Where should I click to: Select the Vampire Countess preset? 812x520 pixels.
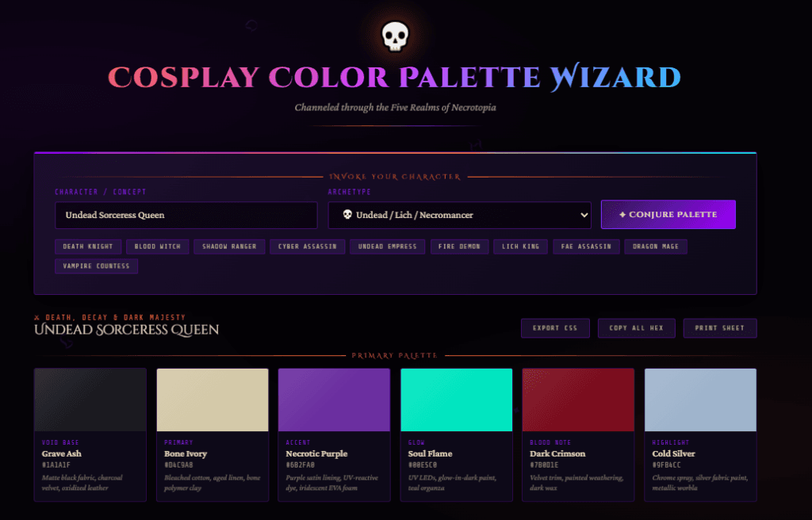coord(96,266)
